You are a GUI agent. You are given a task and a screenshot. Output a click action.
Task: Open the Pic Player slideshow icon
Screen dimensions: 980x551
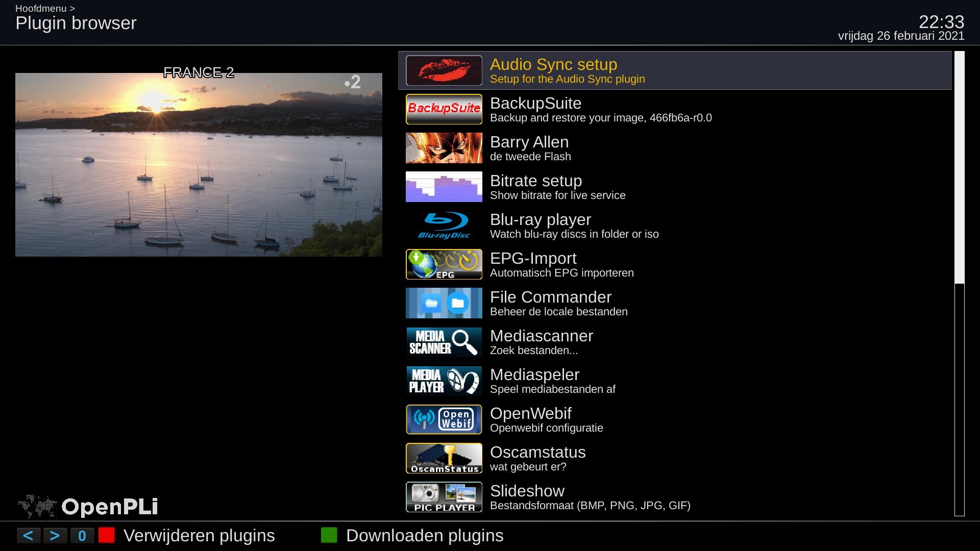(x=444, y=497)
